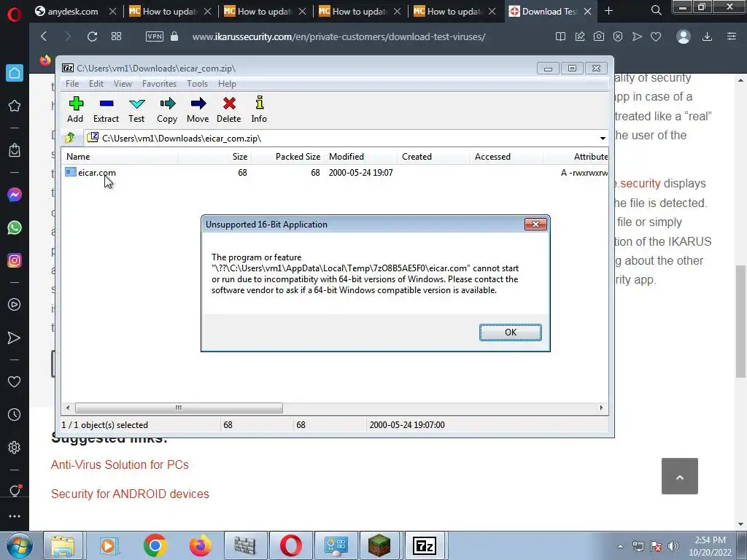Click the 7z taskbar button

tap(424, 545)
